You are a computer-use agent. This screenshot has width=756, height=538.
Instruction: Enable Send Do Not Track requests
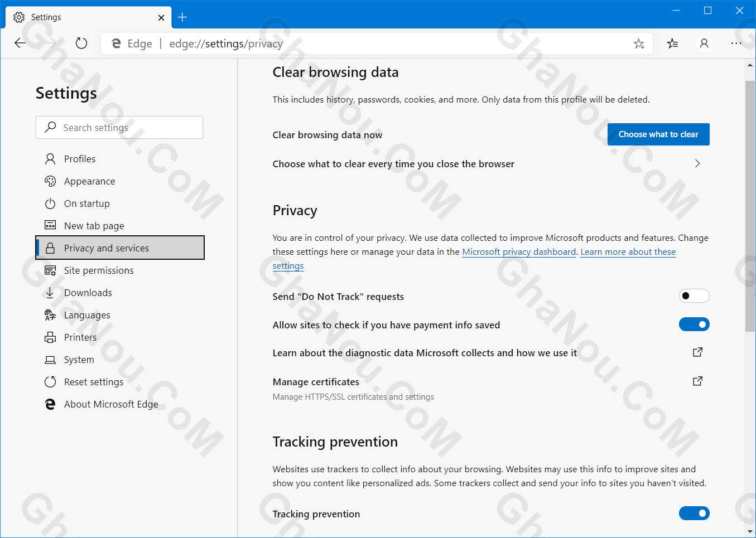coord(694,296)
